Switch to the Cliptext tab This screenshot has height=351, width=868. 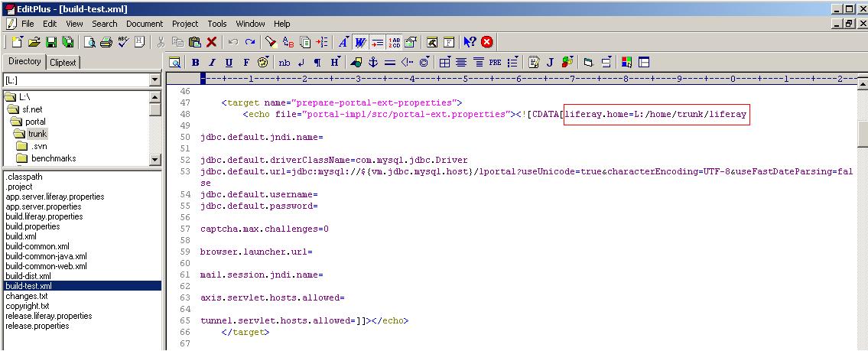(63, 63)
